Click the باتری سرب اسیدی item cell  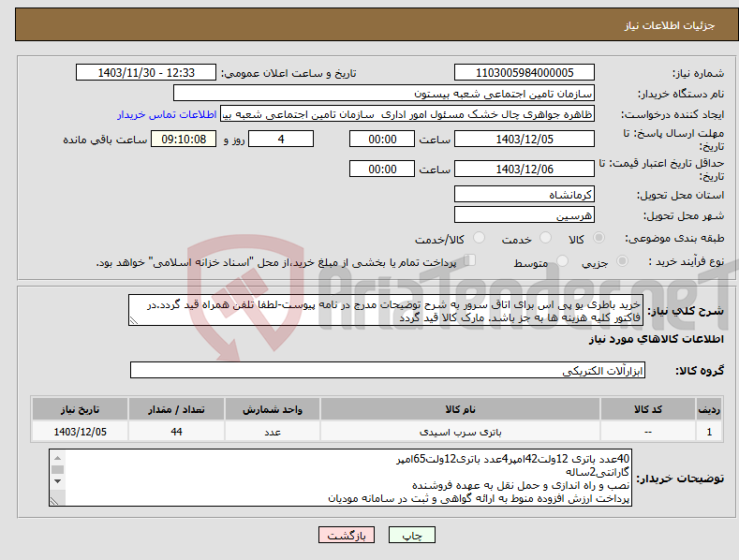point(460,432)
